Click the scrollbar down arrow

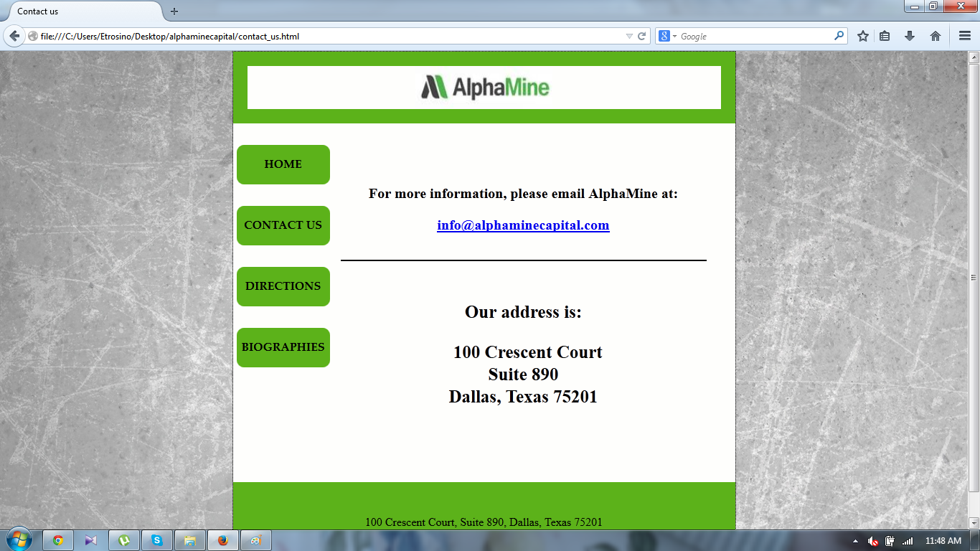pyautogui.click(x=974, y=523)
